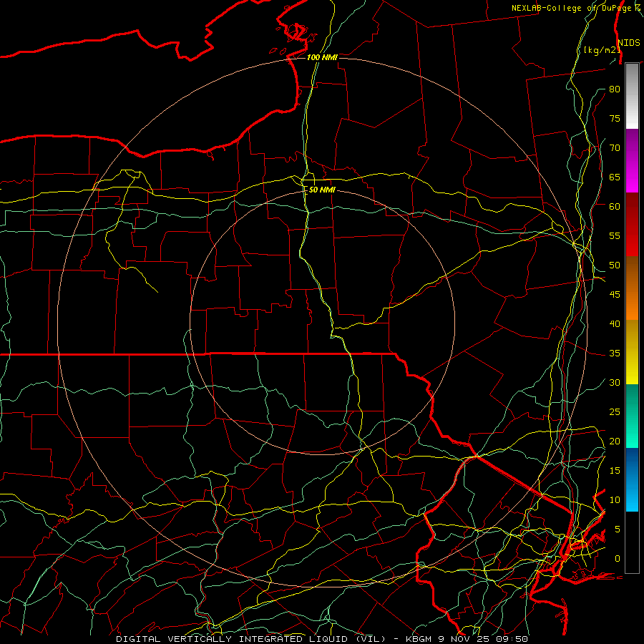Click the 15 value on the color scale
The image size is (644, 644).
615,471
